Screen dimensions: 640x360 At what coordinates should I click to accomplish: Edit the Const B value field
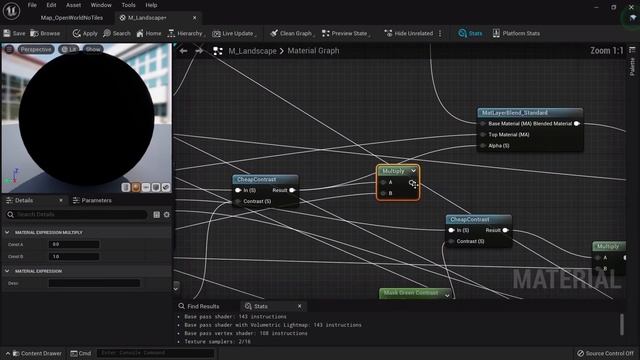(x=74, y=256)
